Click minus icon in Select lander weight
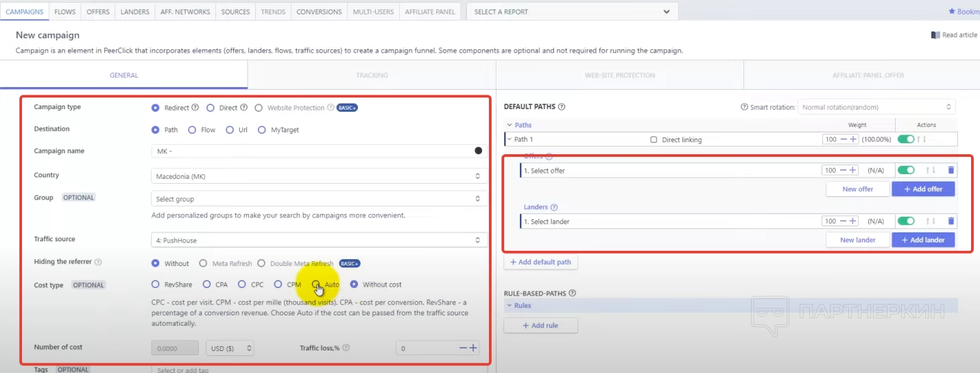 tap(843, 221)
